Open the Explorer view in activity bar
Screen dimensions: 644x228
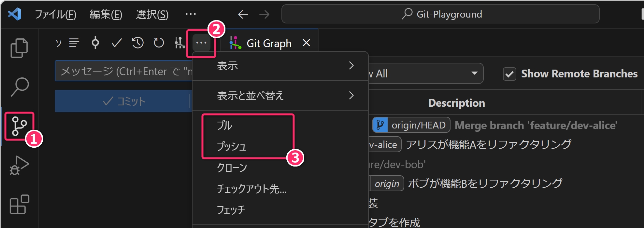pyautogui.click(x=19, y=48)
